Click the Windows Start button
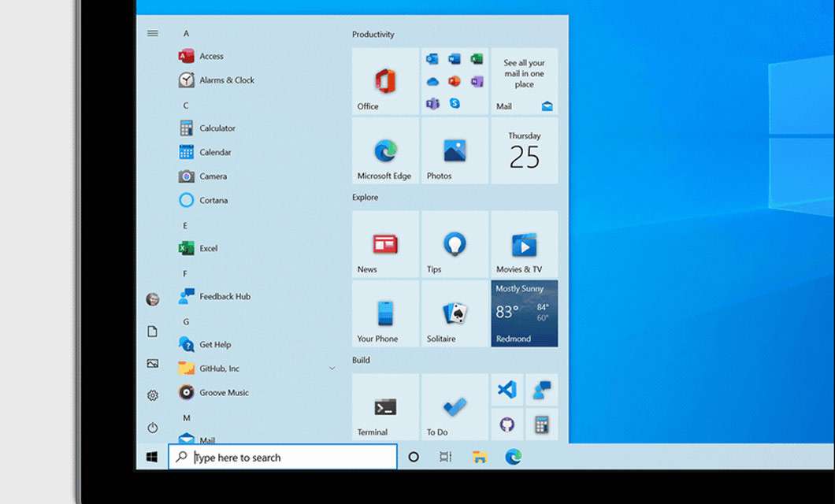835x504 pixels. tap(152, 457)
